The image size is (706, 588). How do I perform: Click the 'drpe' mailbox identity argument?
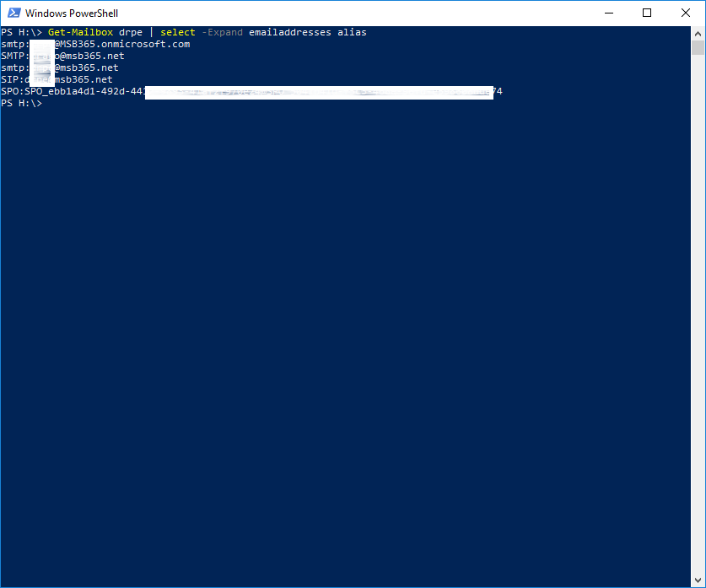(x=131, y=32)
